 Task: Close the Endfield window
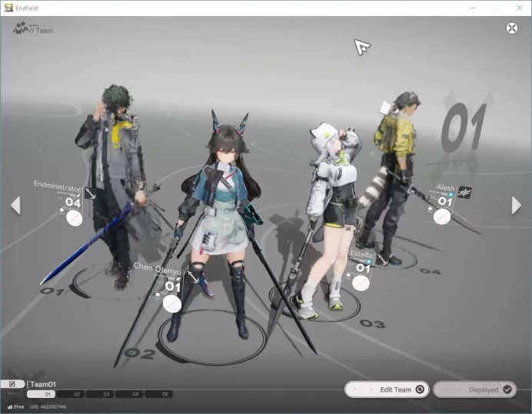pos(519,8)
